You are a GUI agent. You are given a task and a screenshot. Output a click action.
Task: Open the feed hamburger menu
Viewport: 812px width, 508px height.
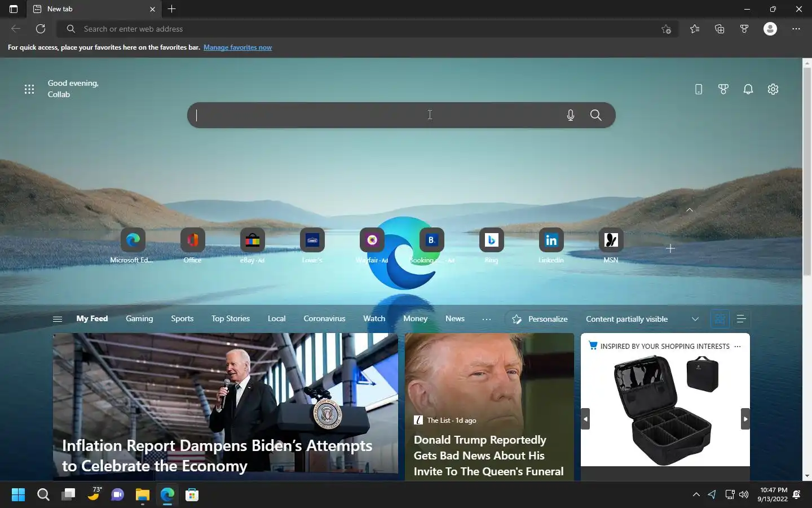click(x=57, y=319)
